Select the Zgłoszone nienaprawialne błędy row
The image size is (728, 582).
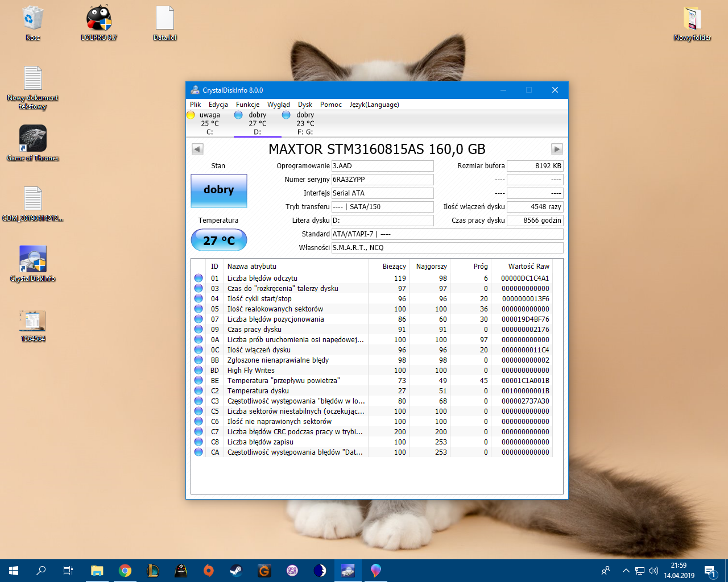[x=372, y=360]
